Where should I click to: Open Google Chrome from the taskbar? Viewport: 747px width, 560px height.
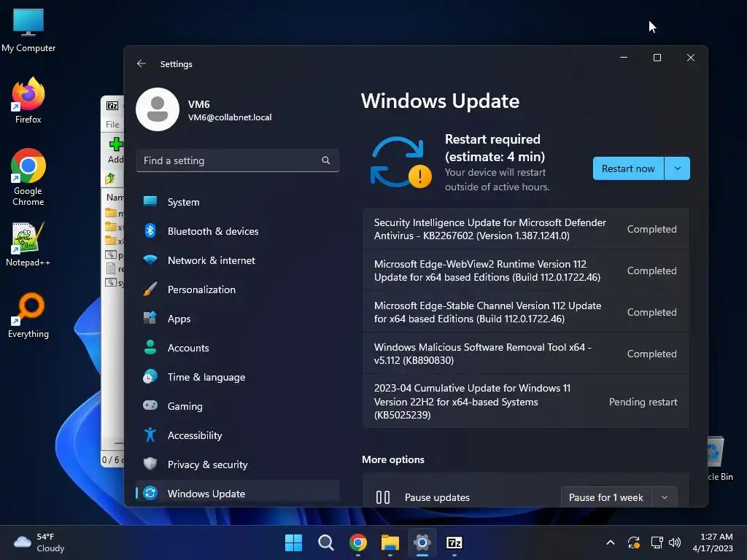[358, 542]
